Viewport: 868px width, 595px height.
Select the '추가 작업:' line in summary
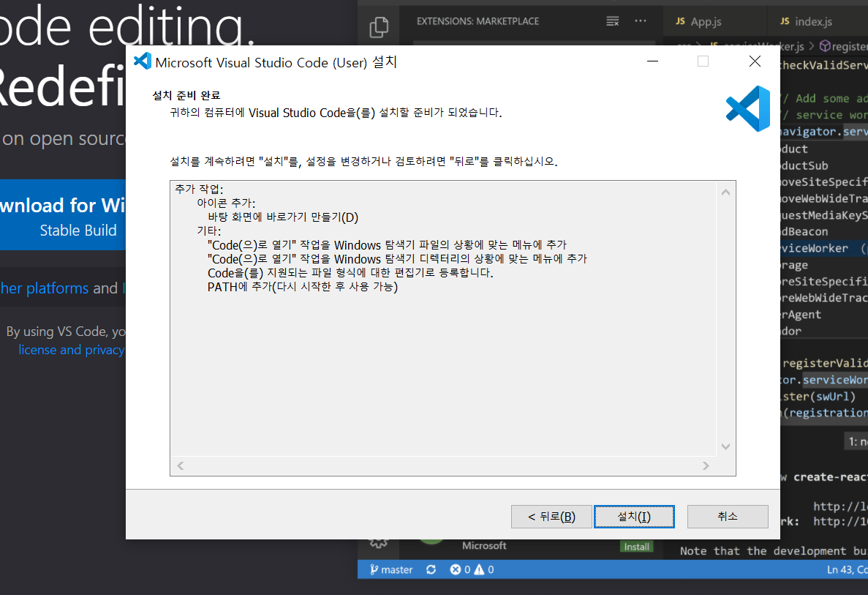tap(200, 189)
